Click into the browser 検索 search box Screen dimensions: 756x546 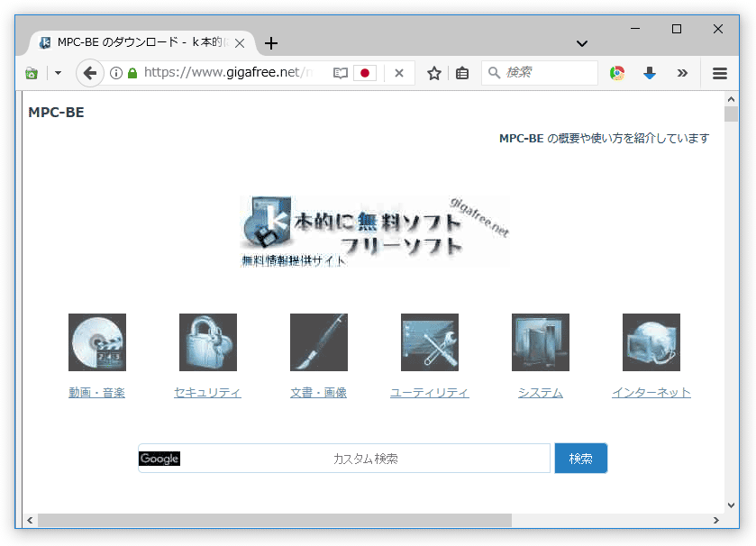tap(540, 73)
